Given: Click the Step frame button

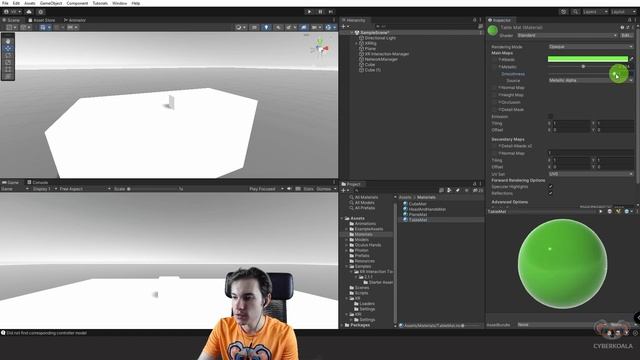Looking at the screenshot, I should click(x=331, y=12).
